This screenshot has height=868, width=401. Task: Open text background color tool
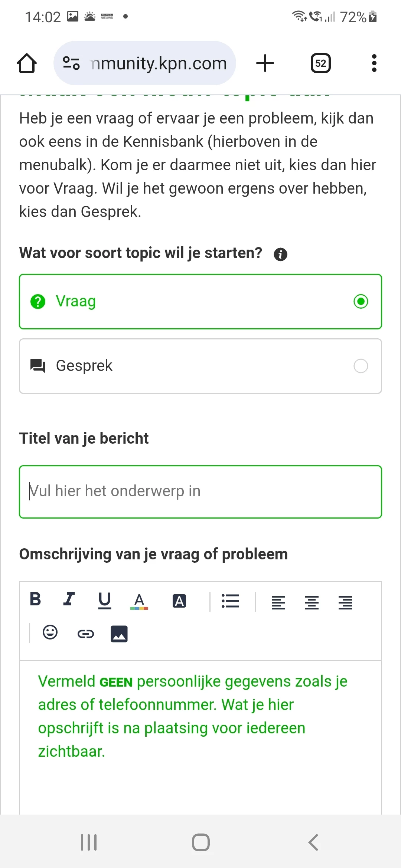[179, 601]
